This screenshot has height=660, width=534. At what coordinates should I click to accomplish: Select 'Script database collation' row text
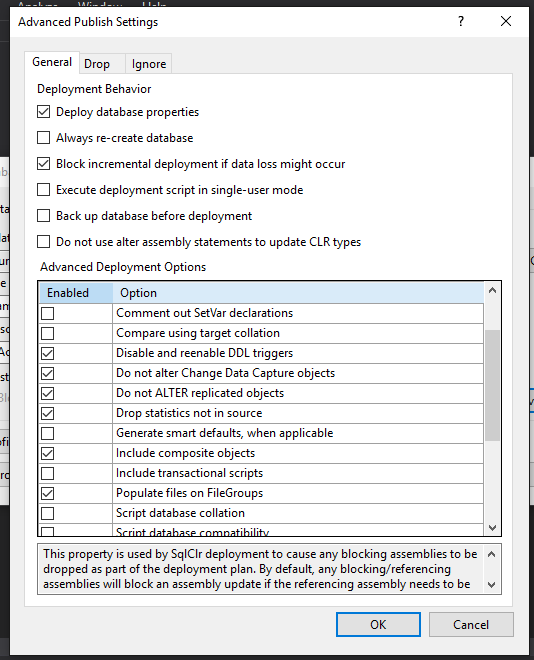[181, 513]
